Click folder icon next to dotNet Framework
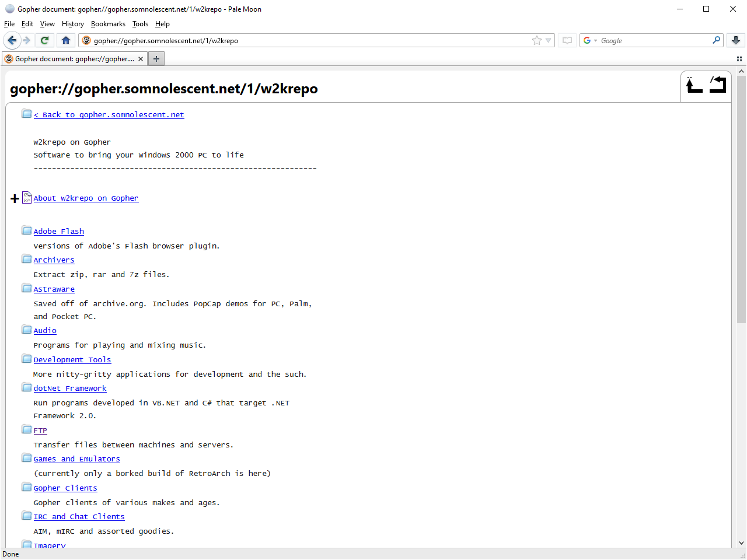747x560 pixels. click(x=27, y=387)
